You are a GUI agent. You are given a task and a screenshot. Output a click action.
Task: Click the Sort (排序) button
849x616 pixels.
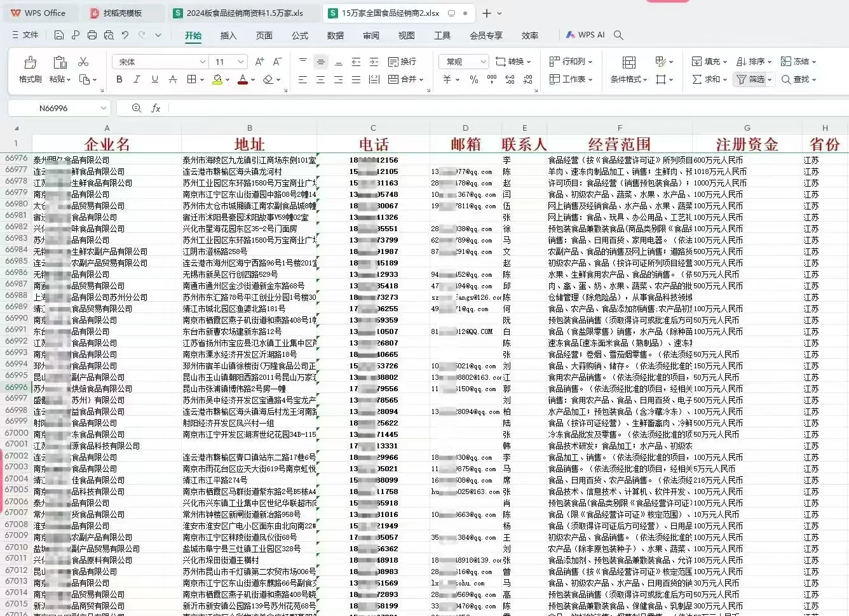point(753,61)
